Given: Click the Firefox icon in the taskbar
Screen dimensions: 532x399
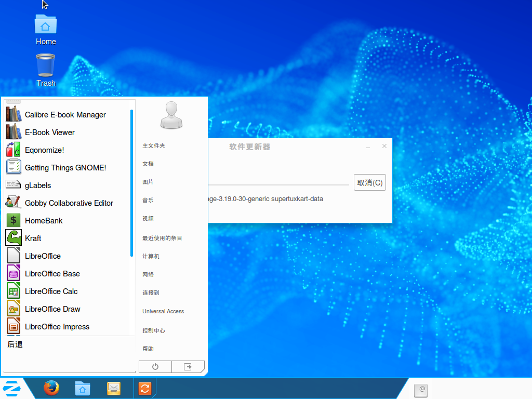Looking at the screenshot, I should point(51,388).
